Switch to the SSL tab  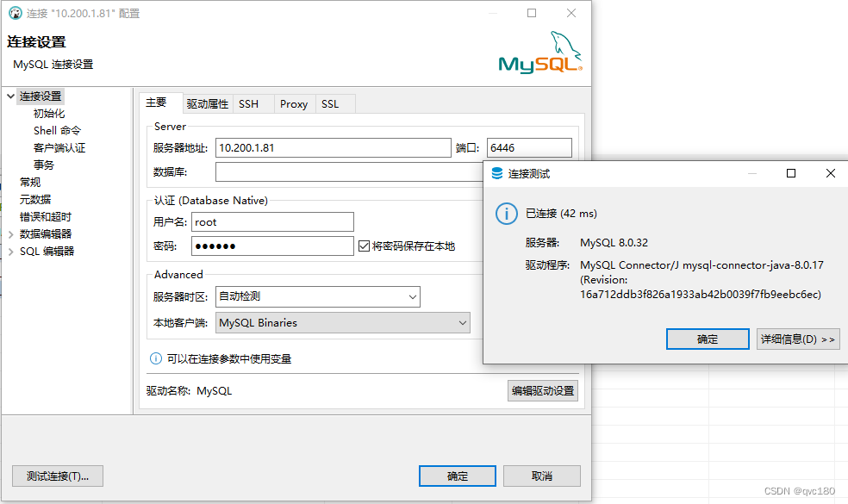(x=332, y=103)
